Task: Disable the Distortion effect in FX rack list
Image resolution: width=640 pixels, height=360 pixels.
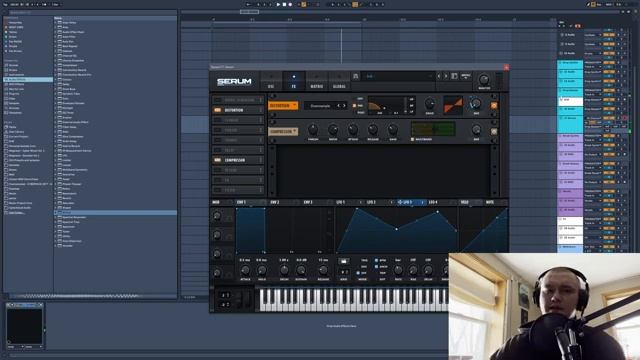Action: (218, 110)
